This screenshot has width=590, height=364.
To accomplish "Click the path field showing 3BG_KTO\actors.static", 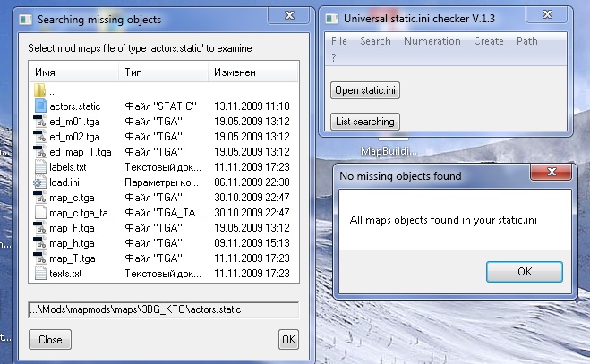I will (164, 309).
